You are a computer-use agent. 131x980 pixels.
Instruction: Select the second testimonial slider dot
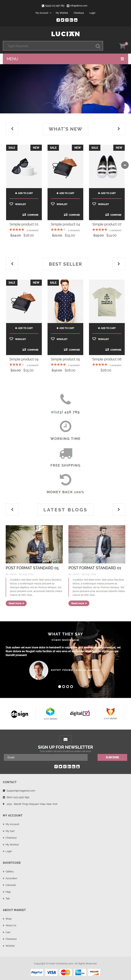[64, 687]
